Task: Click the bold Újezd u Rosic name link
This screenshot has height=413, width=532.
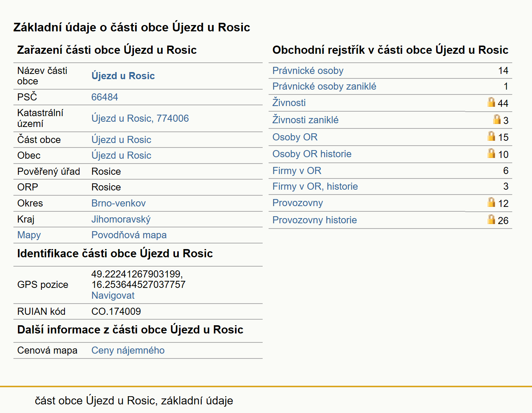Action: [123, 76]
